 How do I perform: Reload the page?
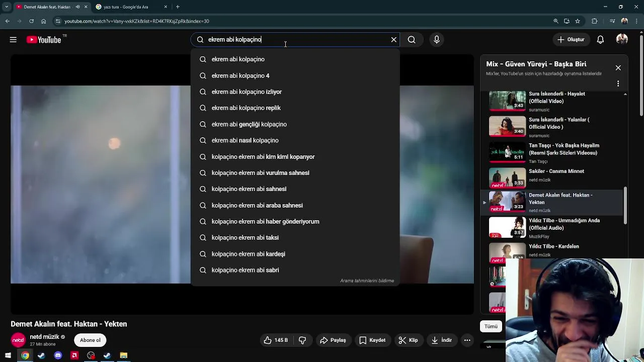pos(31,21)
